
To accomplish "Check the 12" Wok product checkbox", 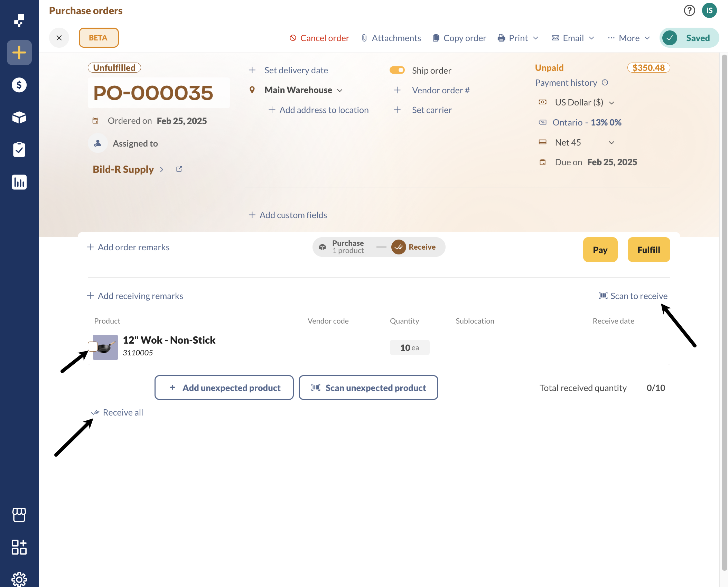I will click(93, 346).
